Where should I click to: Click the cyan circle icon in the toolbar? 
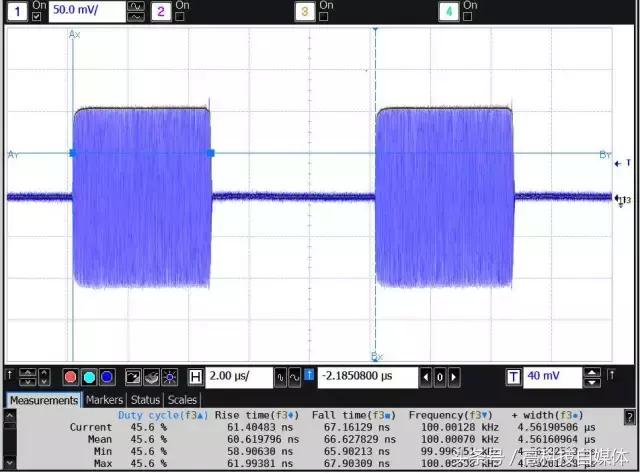(x=89, y=377)
